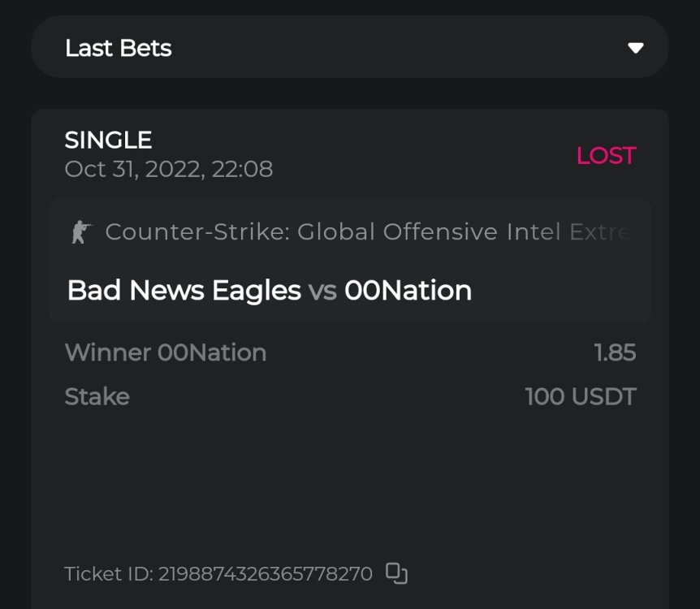Copy the Ticket ID with copy icon

(396, 573)
